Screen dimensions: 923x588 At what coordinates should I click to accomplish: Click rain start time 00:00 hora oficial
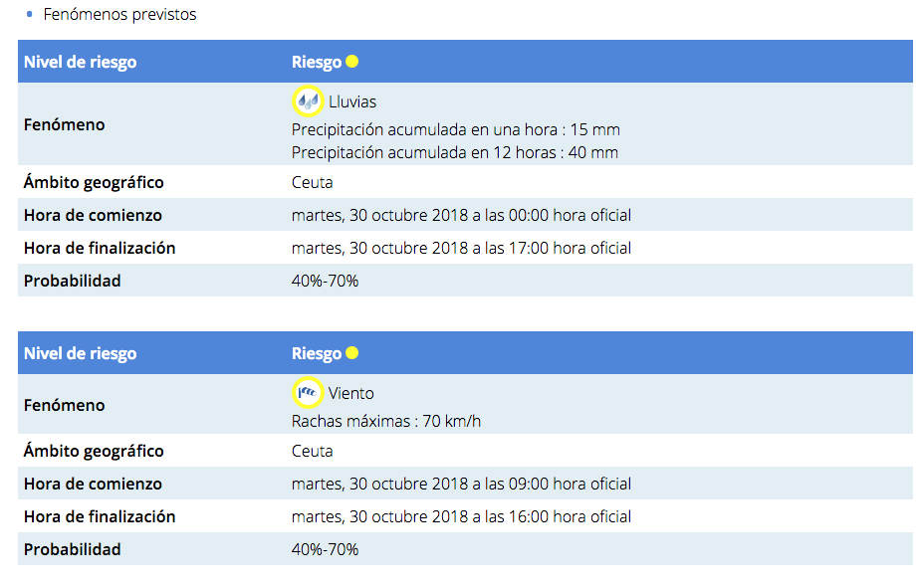(461, 215)
